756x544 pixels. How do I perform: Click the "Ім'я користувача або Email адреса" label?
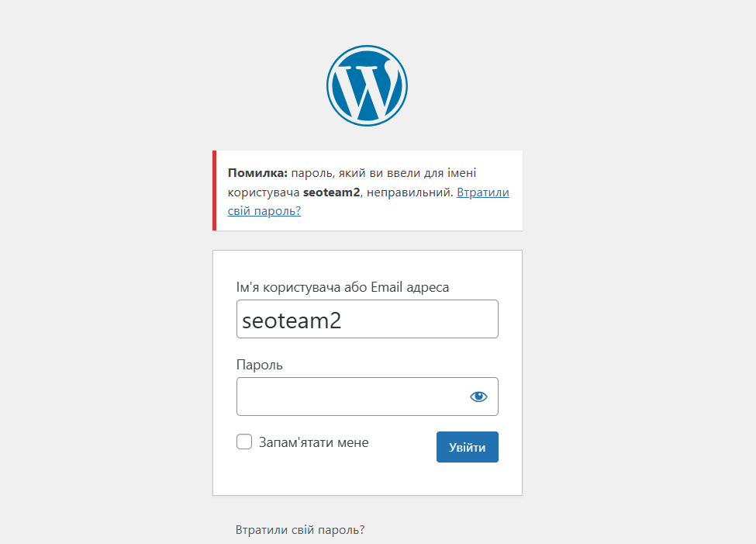pos(342,287)
